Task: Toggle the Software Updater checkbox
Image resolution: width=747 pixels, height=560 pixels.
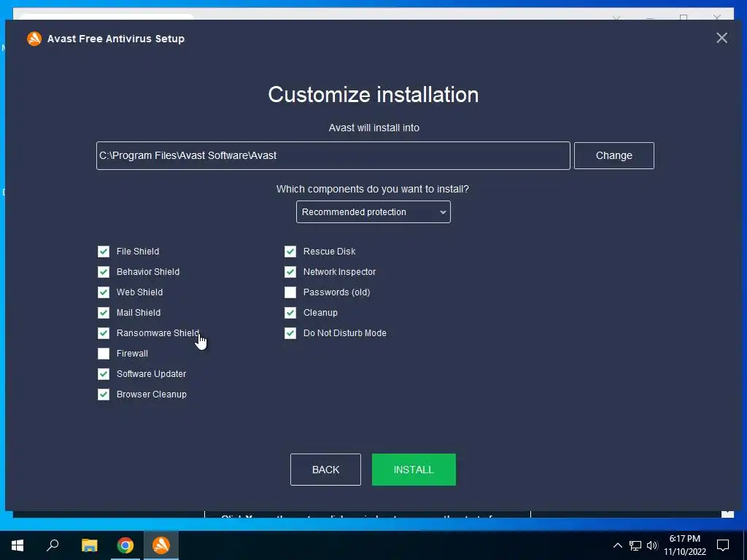Action: pyautogui.click(x=104, y=374)
